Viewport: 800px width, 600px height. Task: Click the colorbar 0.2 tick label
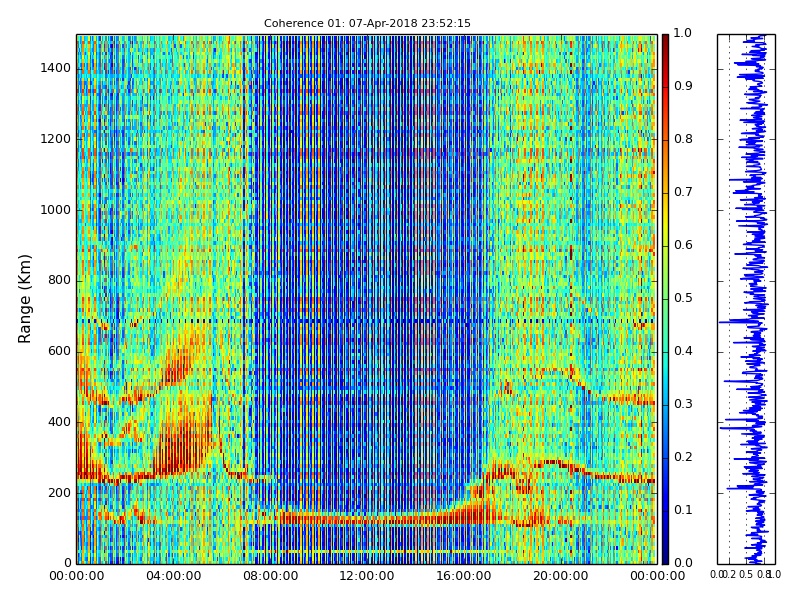pos(683,457)
